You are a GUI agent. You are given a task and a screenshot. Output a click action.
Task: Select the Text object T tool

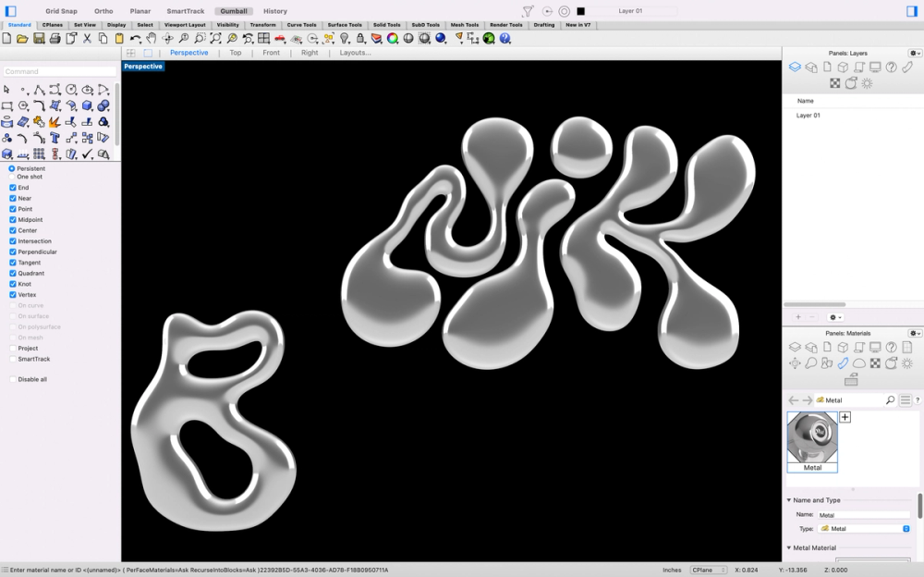click(x=55, y=138)
